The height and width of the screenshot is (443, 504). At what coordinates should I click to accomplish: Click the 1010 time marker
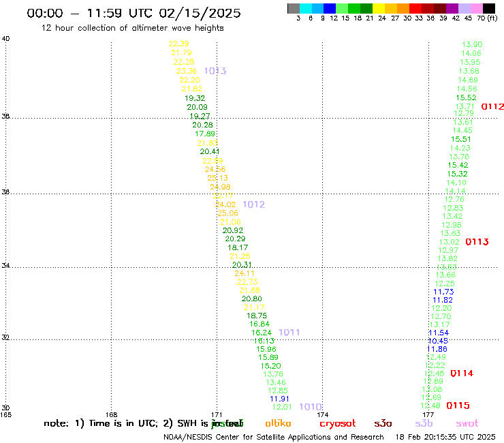click(311, 407)
